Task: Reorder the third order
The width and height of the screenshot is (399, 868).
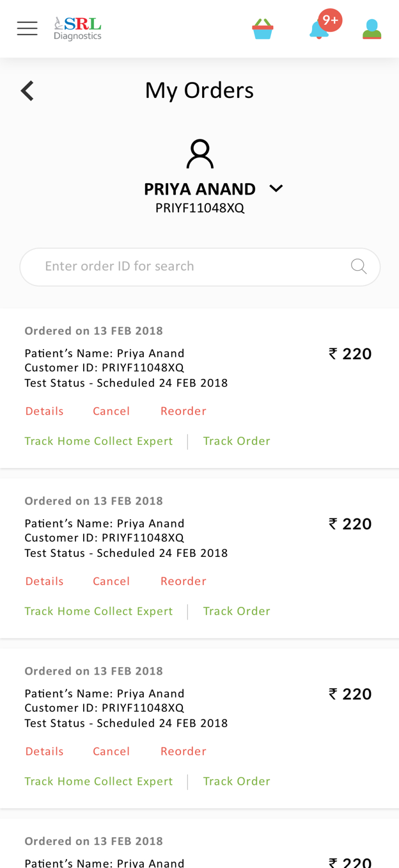Action: point(184,751)
